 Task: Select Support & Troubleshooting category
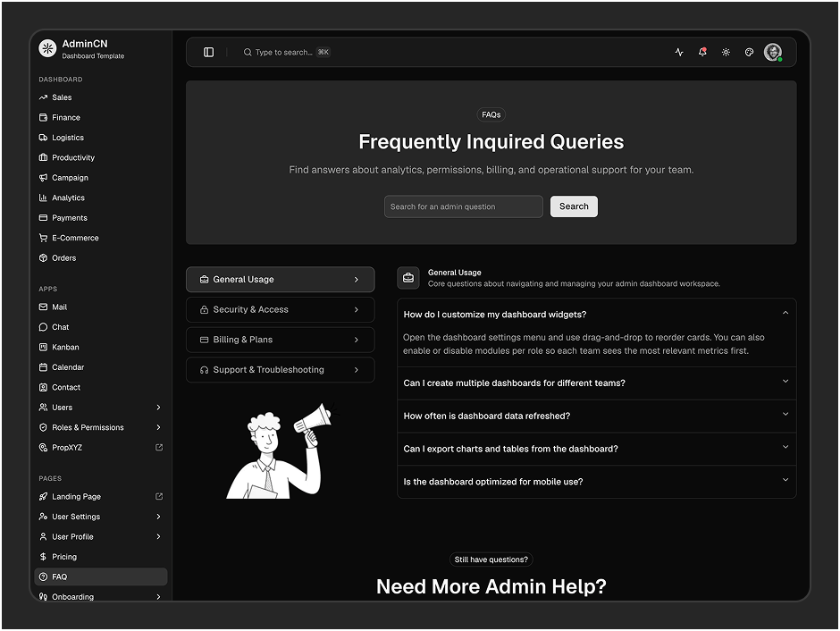[281, 370]
